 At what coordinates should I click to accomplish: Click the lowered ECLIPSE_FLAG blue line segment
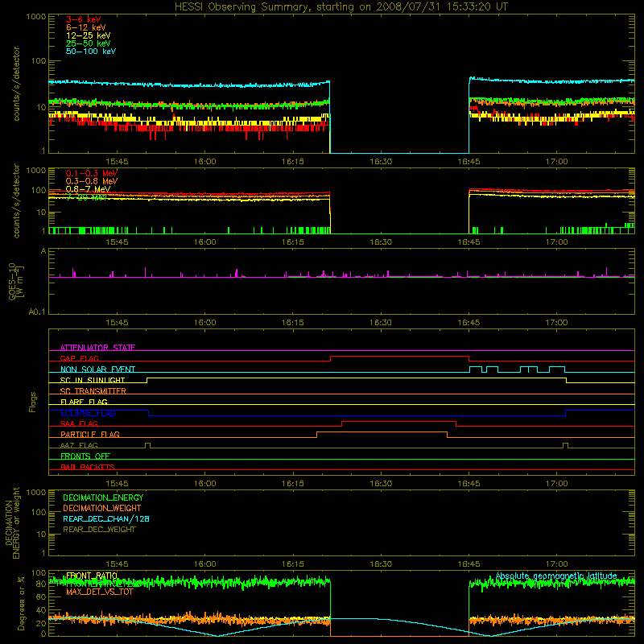(x=357, y=415)
